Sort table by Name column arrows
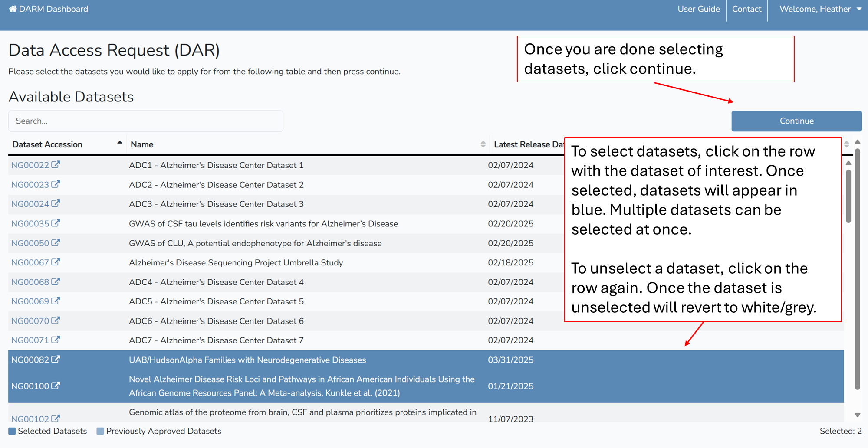Screen dimensions: 868x448 tap(483, 144)
